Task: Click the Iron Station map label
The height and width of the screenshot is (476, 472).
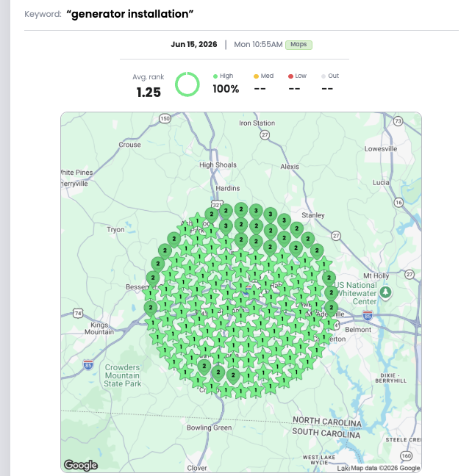Action: click(x=257, y=123)
